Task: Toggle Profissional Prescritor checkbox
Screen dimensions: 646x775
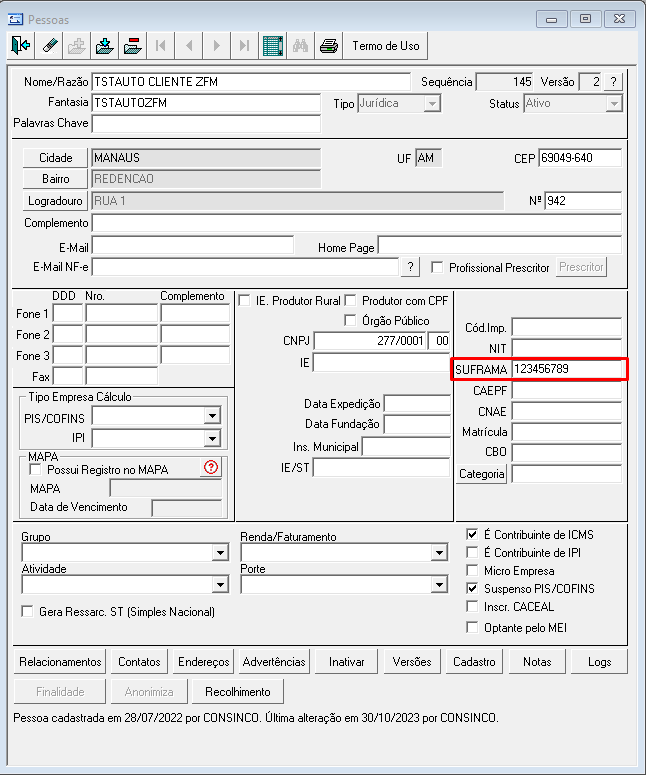Action: (x=437, y=267)
